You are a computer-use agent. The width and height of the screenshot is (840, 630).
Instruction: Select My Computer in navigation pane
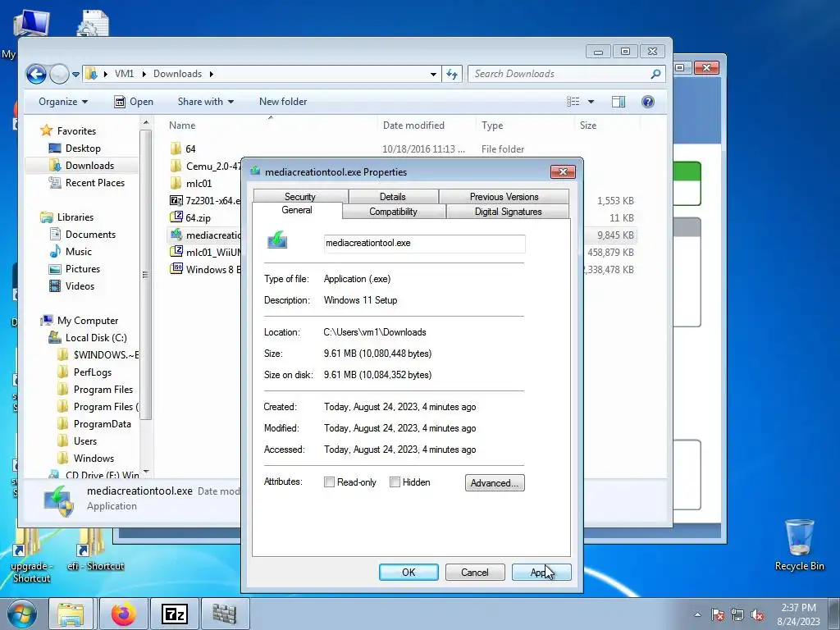pyautogui.click(x=80, y=321)
